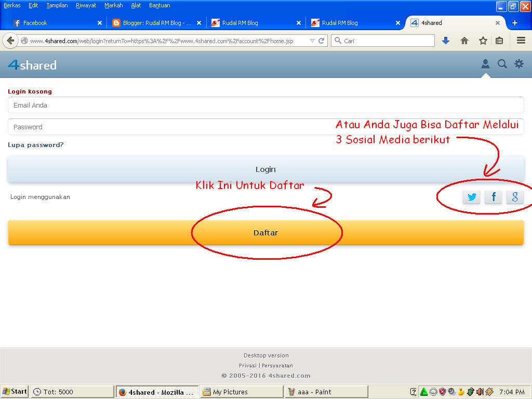Image resolution: width=532 pixels, height=399 pixels.
Task: Switch to My Pictures in the taskbar
Action: point(242,392)
